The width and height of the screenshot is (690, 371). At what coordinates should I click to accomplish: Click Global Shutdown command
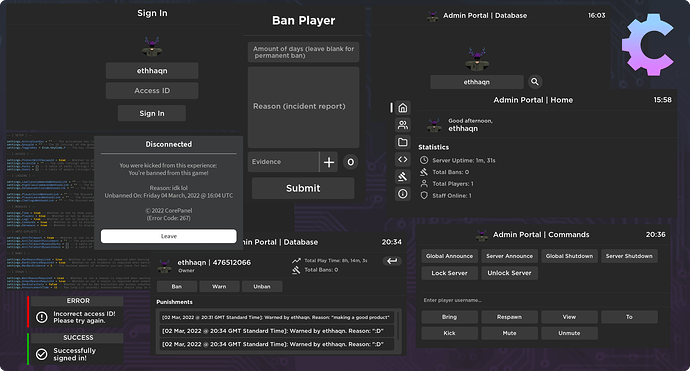click(569, 256)
